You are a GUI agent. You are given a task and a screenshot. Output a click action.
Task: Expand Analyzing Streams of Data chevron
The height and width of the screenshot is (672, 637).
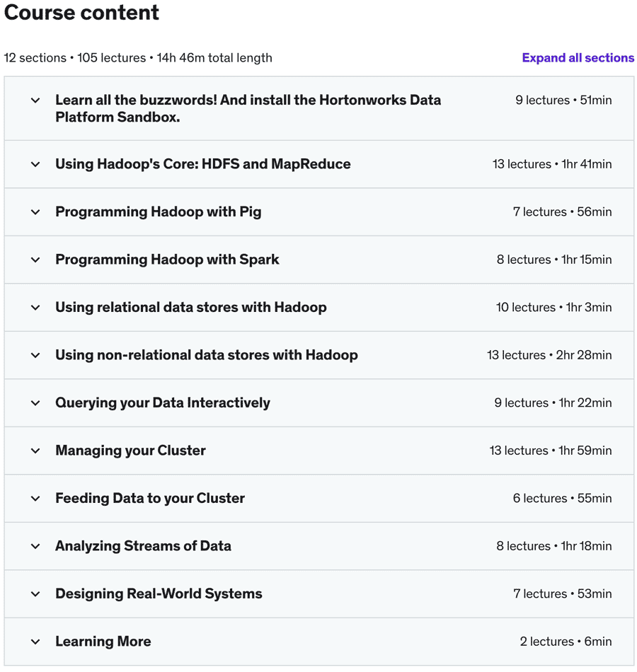35,546
